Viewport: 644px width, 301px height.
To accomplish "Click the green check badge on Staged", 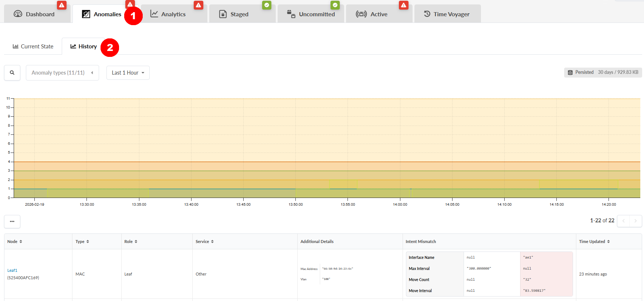I will pyautogui.click(x=267, y=5).
